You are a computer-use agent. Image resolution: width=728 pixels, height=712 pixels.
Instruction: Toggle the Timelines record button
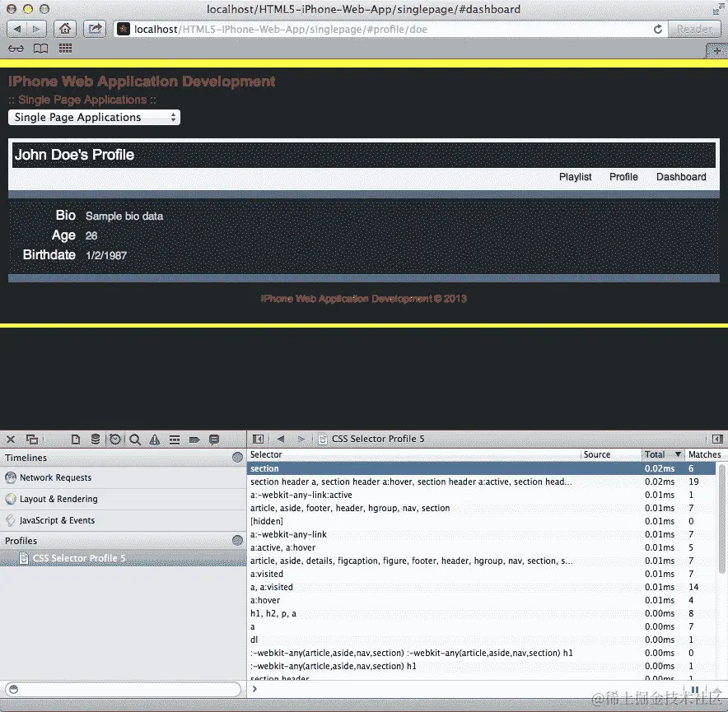point(237,457)
